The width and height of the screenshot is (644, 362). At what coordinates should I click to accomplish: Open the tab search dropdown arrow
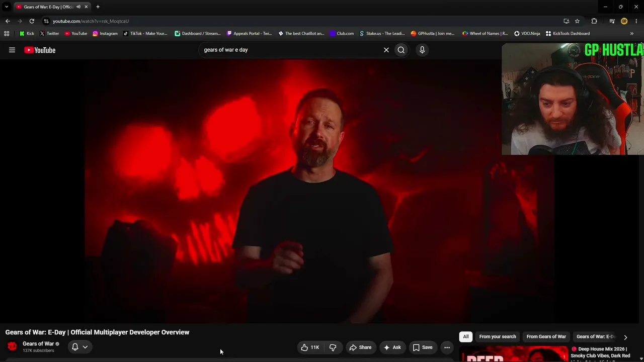coord(7,7)
